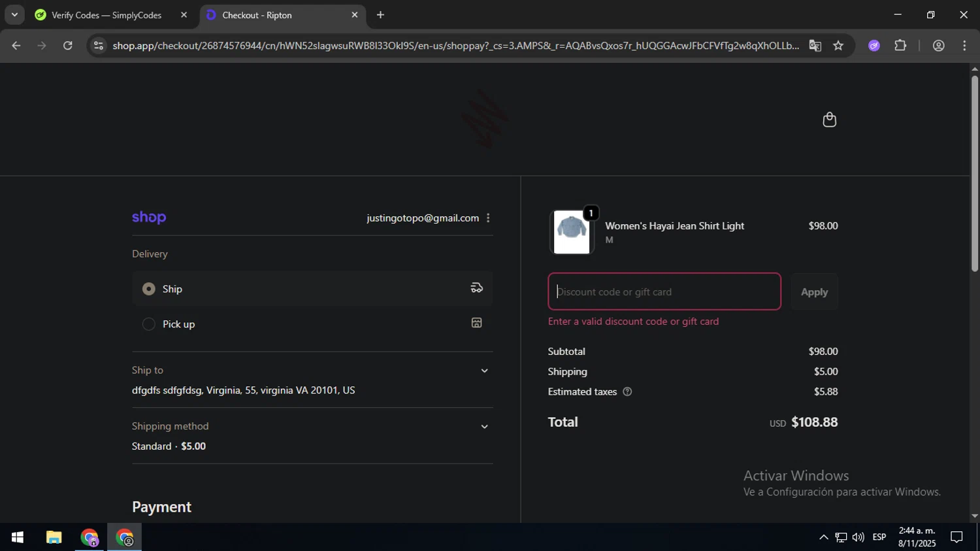Open the ESP language indicator
The height and width of the screenshot is (551, 980).
[879, 537]
